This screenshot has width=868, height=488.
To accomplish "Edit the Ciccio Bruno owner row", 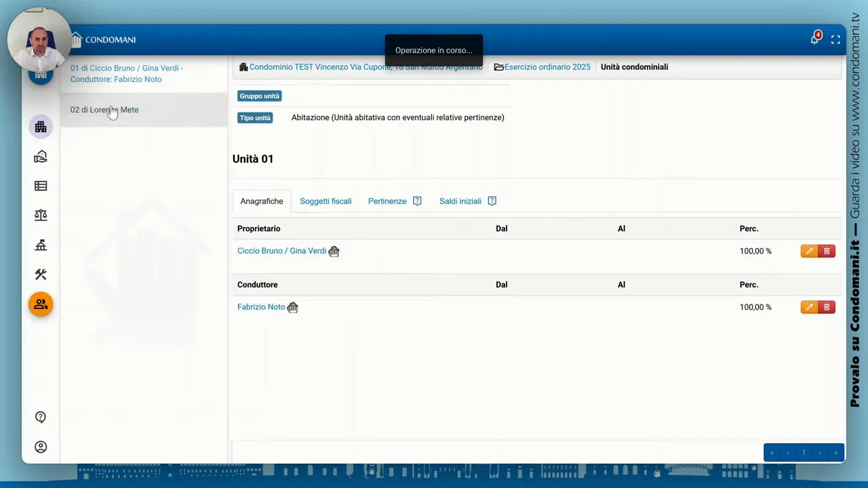I will (809, 251).
